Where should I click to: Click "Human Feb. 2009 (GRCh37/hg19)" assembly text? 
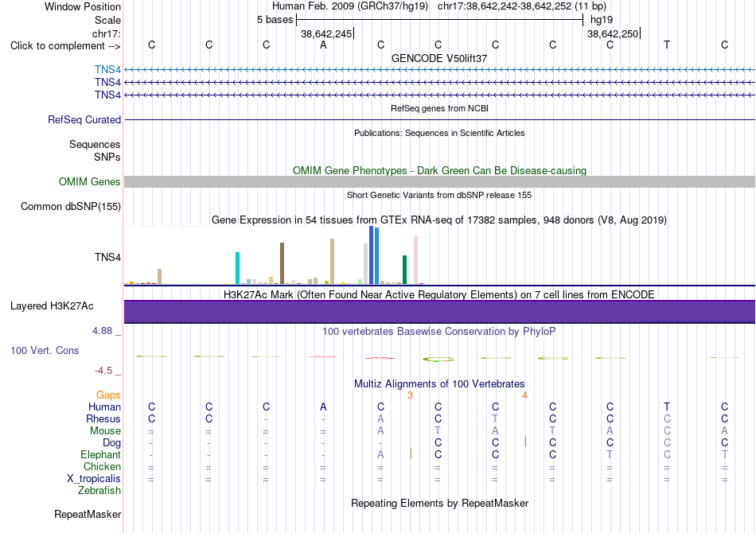(x=350, y=6)
